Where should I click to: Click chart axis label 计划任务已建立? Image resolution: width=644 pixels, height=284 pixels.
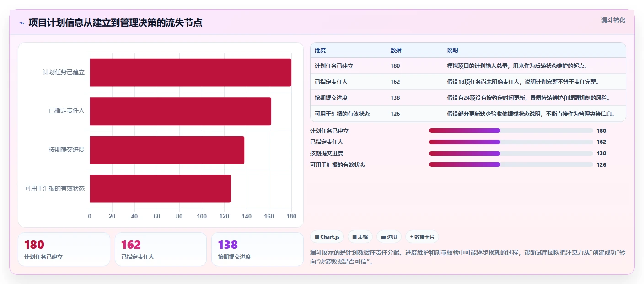click(x=64, y=72)
